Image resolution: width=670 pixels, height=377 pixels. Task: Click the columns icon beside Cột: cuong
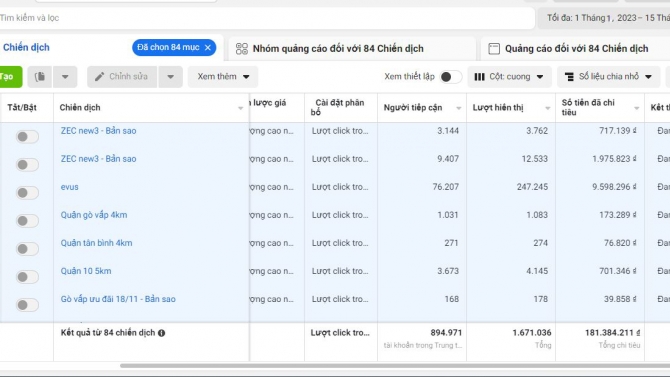479,77
